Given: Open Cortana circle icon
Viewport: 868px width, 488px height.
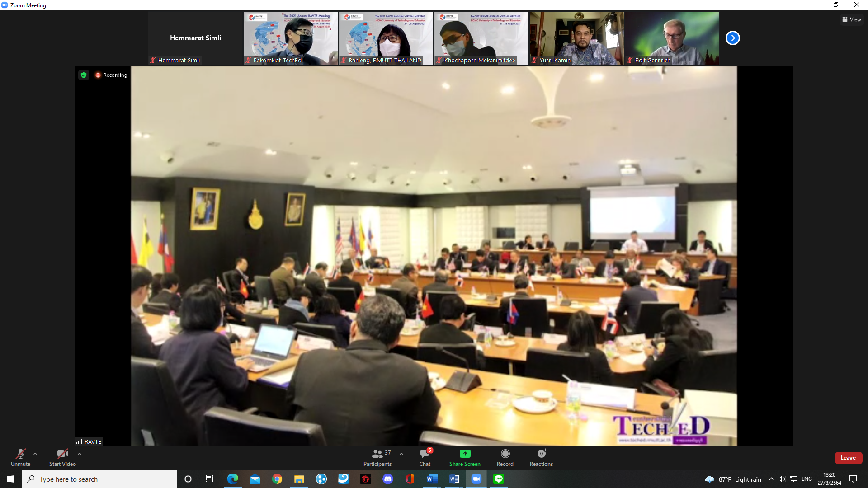Looking at the screenshot, I should (188, 479).
